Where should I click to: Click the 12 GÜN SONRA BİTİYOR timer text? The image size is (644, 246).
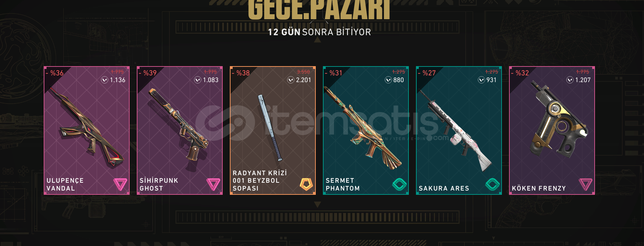coord(319,32)
